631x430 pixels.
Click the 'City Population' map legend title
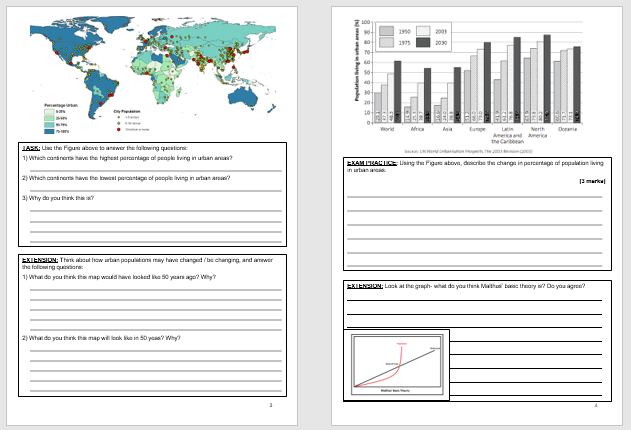pyautogui.click(x=127, y=111)
